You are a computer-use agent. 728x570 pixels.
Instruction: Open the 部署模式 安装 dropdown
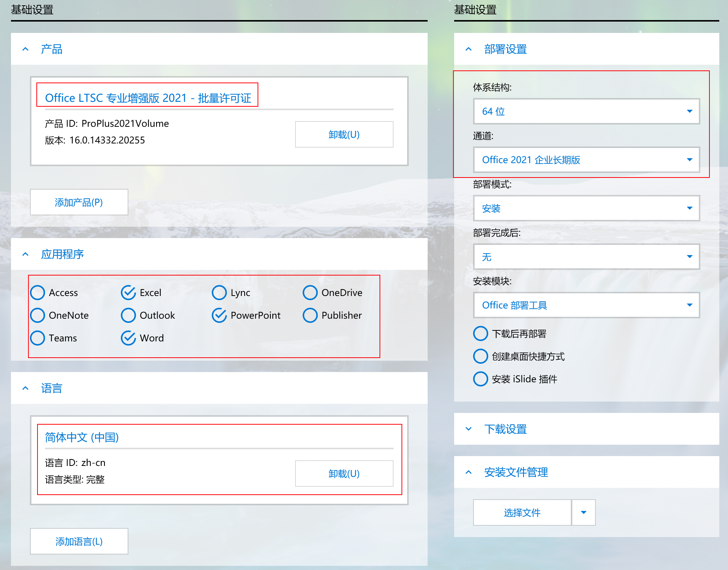(x=586, y=208)
